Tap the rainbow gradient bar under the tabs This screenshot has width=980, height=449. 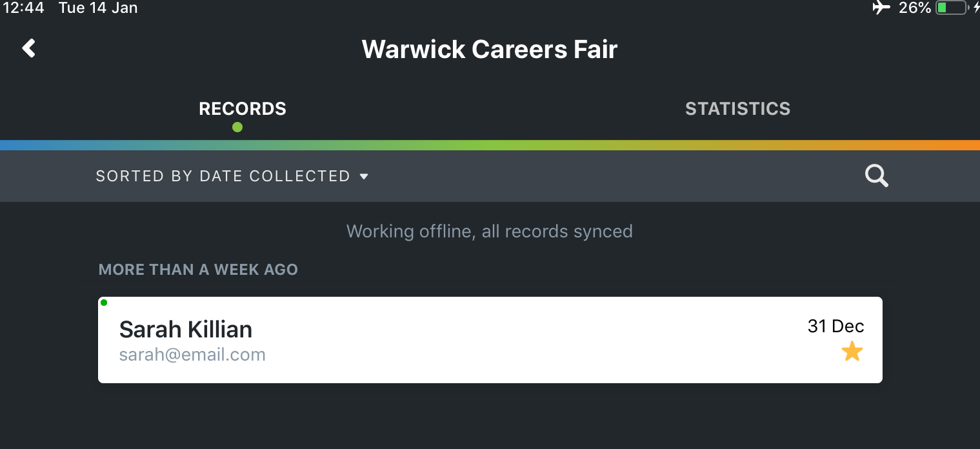tap(490, 145)
